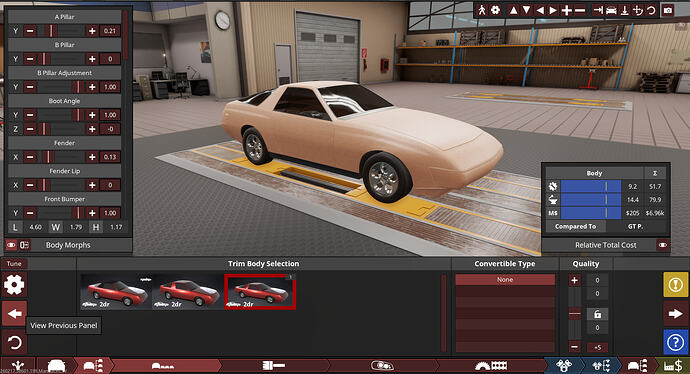The image size is (690, 374).
Task: Open the trim body options tab
Action: click(93, 366)
